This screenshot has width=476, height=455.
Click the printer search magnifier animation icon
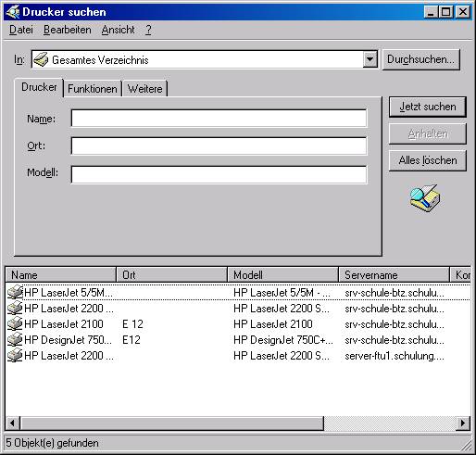pyautogui.click(x=425, y=198)
